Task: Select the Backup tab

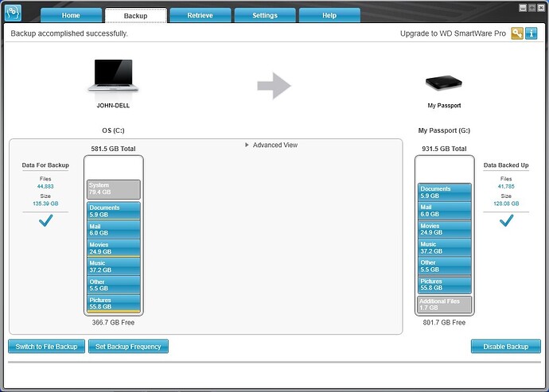Action: tap(136, 16)
